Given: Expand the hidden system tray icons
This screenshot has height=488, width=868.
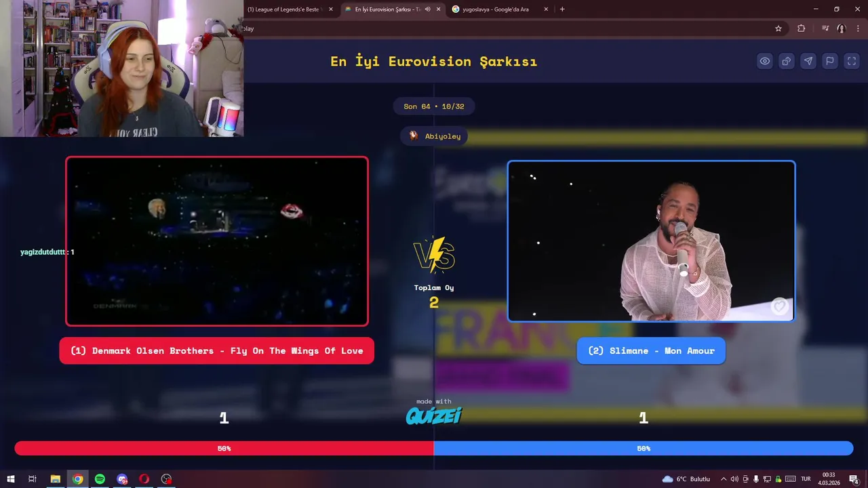Looking at the screenshot, I should 724,479.
